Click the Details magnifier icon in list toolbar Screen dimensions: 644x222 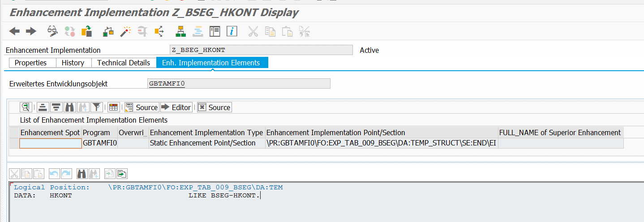tap(26, 107)
